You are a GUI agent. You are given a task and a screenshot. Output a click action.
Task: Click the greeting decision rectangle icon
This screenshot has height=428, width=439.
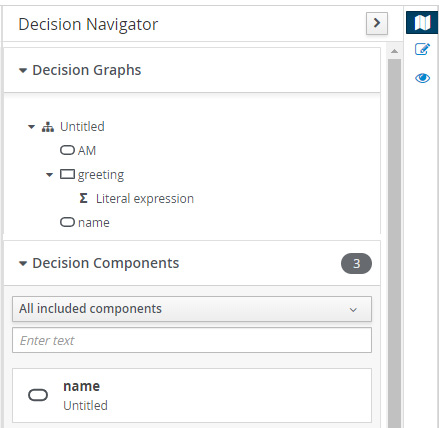67,174
